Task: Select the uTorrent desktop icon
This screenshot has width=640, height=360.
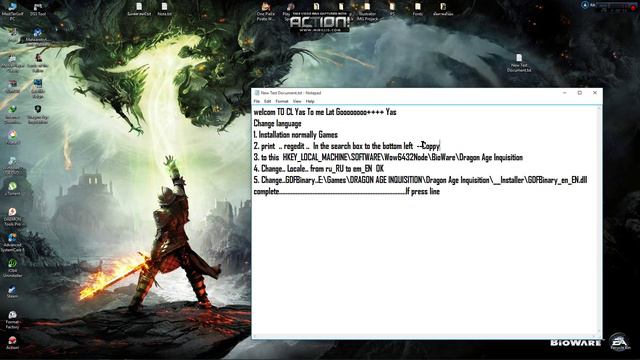Action: (x=12, y=188)
